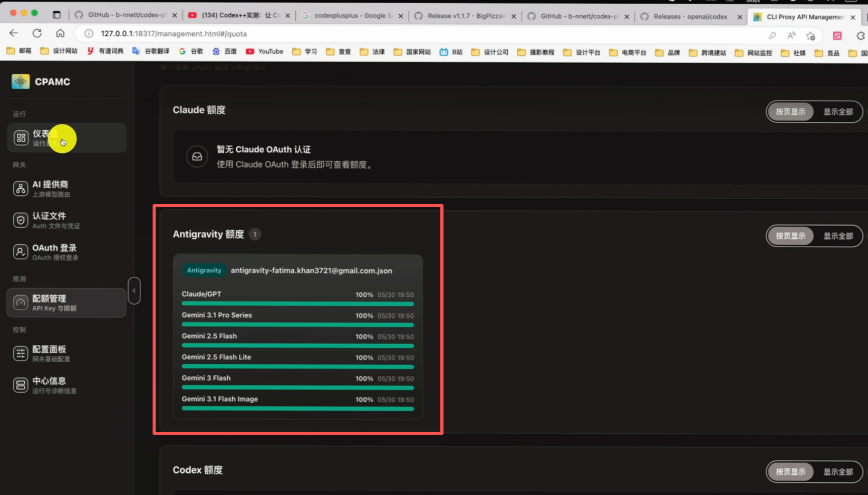
Task: Open the YouTube bookmark
Action: click(x=264, y=51)
